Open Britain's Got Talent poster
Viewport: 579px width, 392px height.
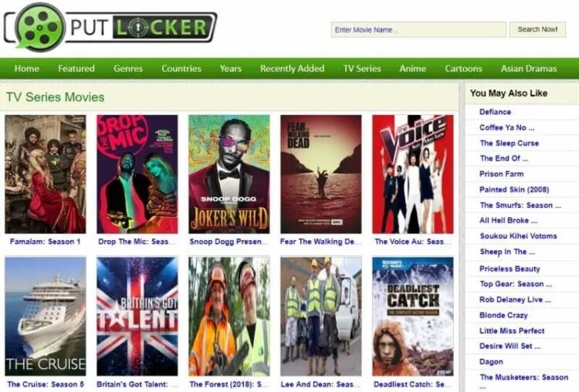pos(137,316)
